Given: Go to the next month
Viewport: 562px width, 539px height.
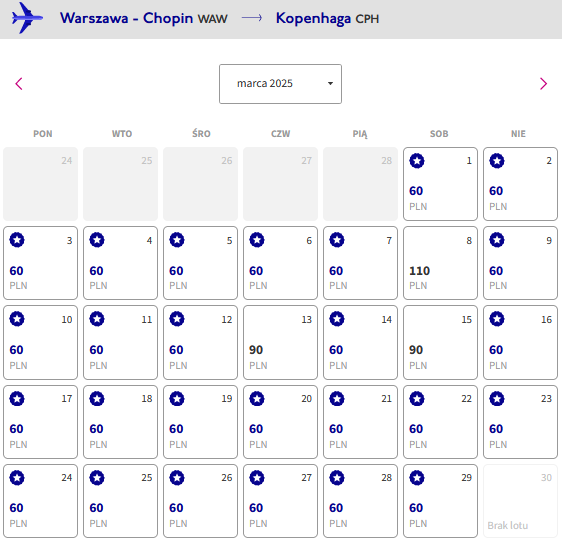Looking at the screenshot, I should [543, 84].
